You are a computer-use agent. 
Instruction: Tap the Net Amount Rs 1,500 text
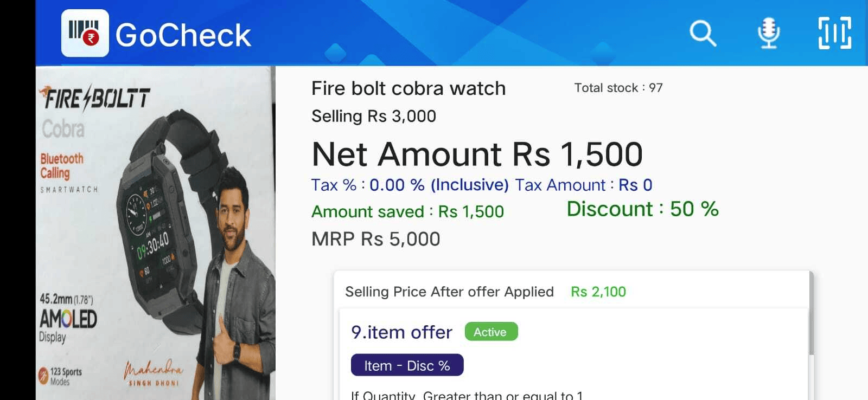477,154
